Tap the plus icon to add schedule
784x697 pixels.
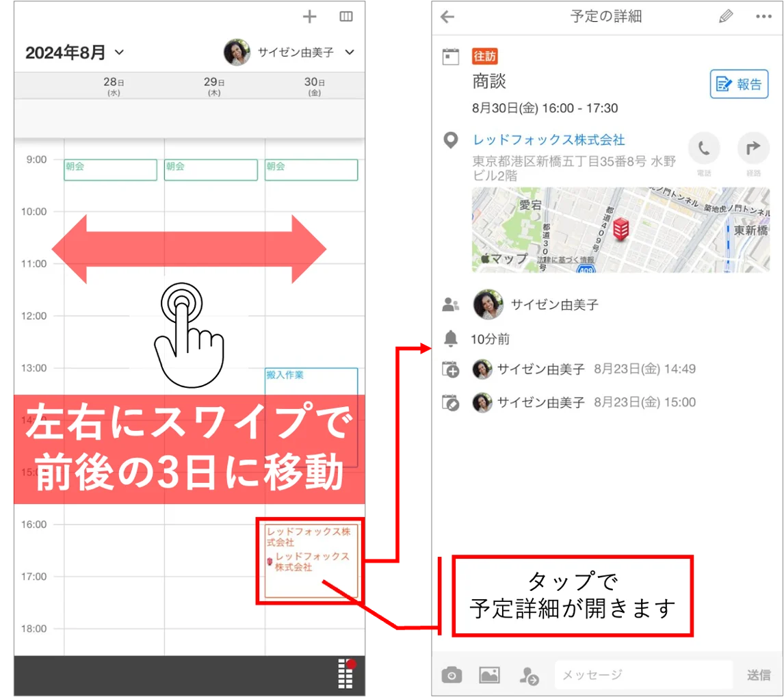click(309, 17)
